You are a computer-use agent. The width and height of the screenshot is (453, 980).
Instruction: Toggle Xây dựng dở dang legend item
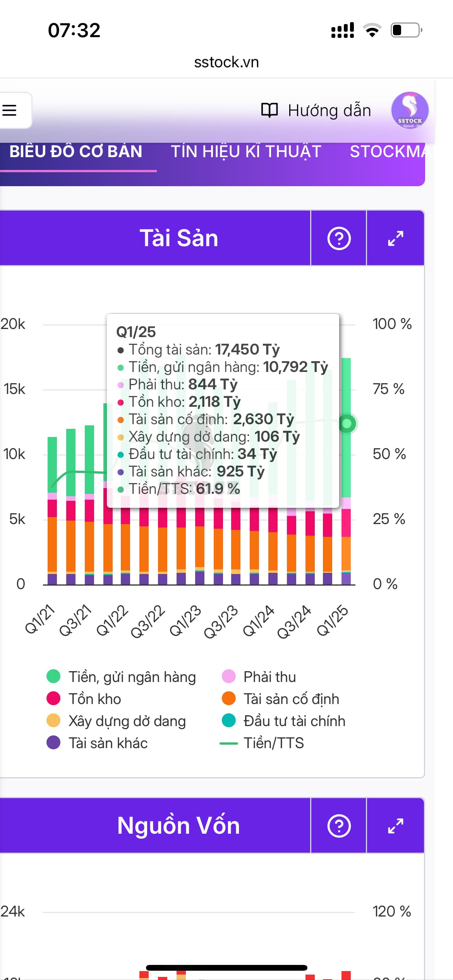point(127,721)
